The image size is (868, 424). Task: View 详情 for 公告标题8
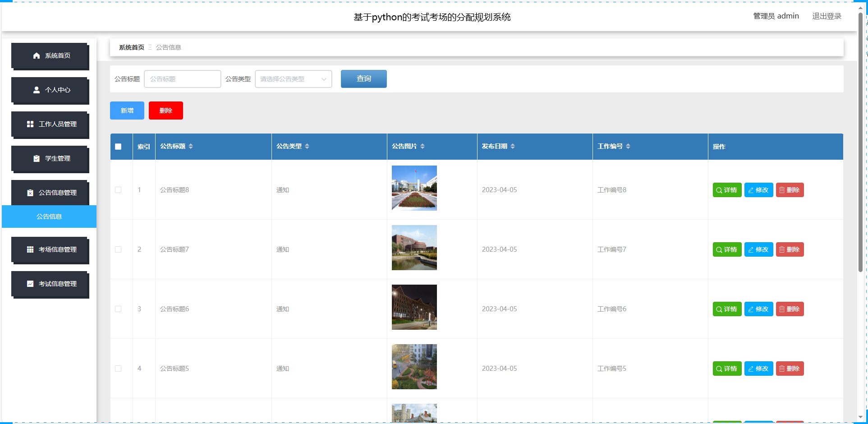coord(727,190)
